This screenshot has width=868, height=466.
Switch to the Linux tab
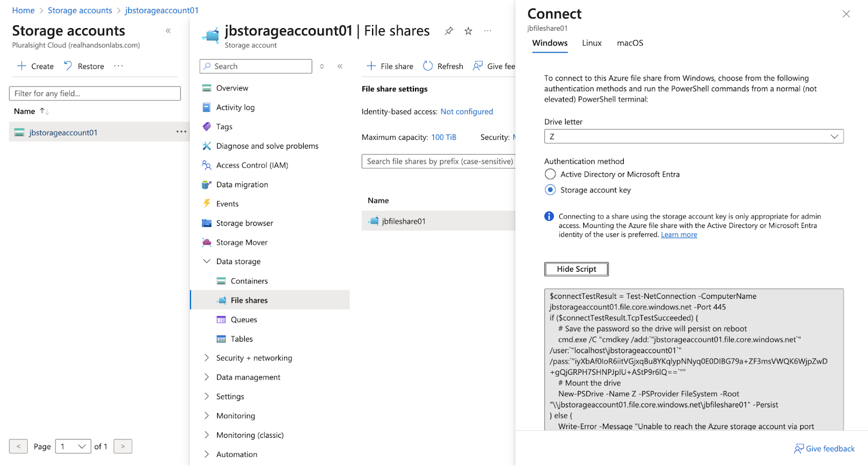tap(592, 43)
